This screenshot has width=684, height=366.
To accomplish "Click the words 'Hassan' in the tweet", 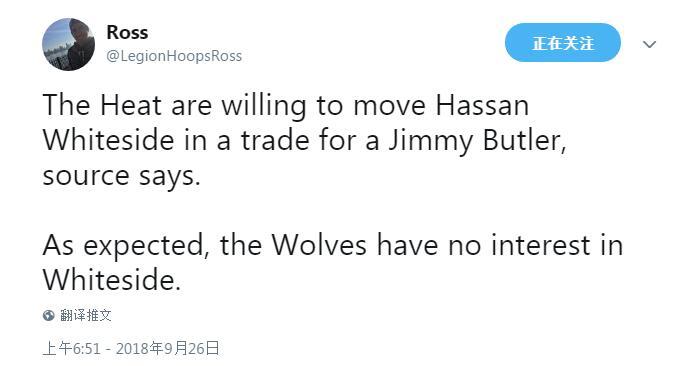I will coord(482,105).
